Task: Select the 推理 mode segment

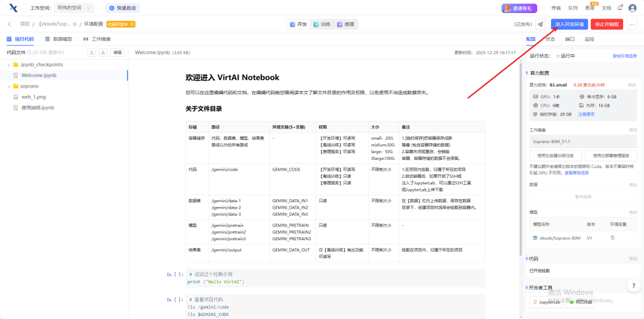Action: point(345,24)
